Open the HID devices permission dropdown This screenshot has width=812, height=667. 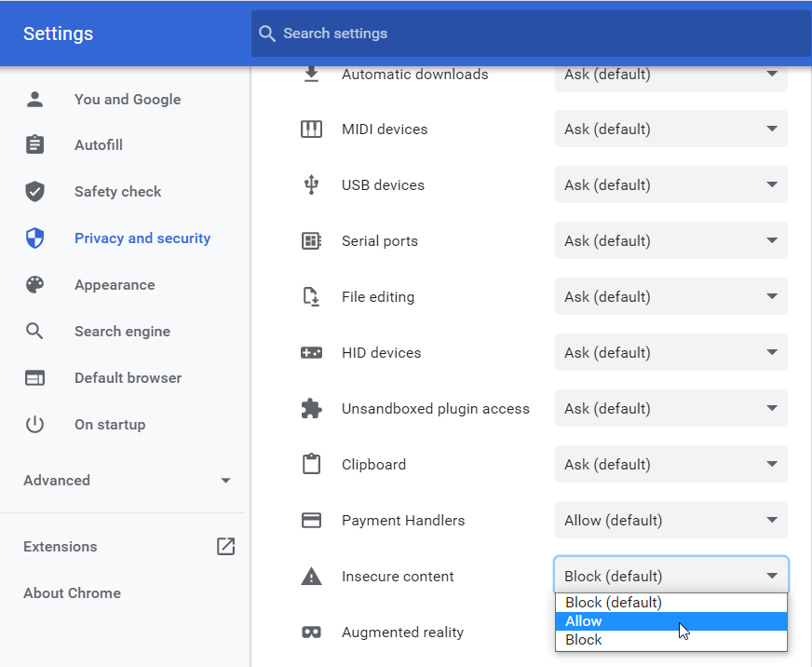coord(671,353)
